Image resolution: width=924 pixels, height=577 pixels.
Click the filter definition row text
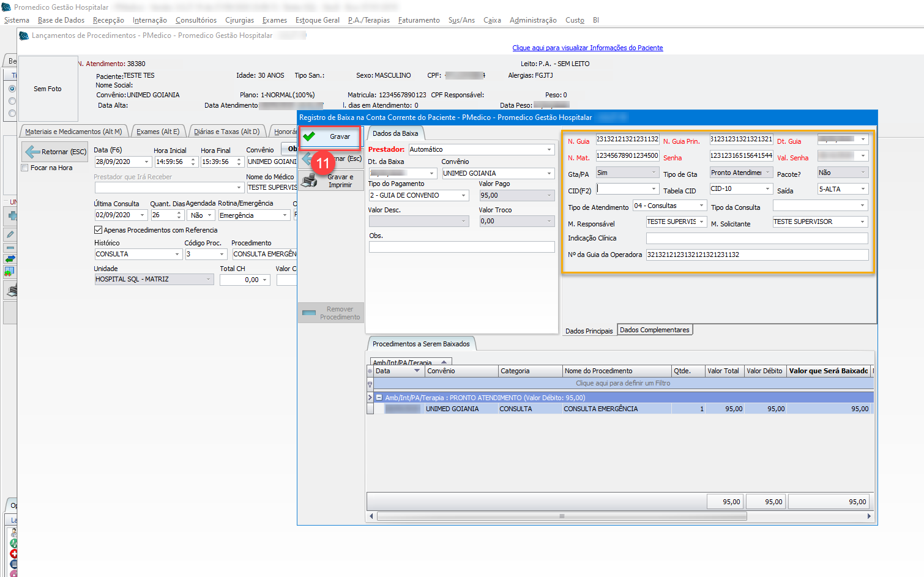[622, 384]
